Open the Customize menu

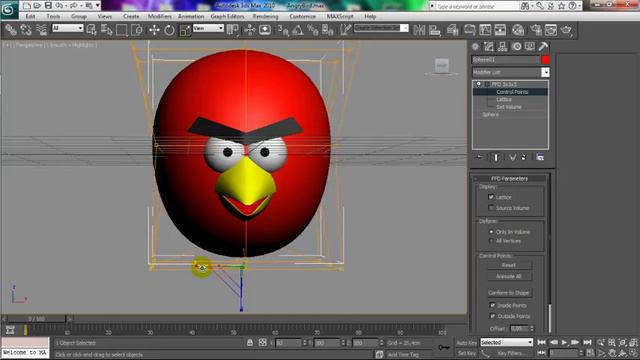tap(302, 16)
